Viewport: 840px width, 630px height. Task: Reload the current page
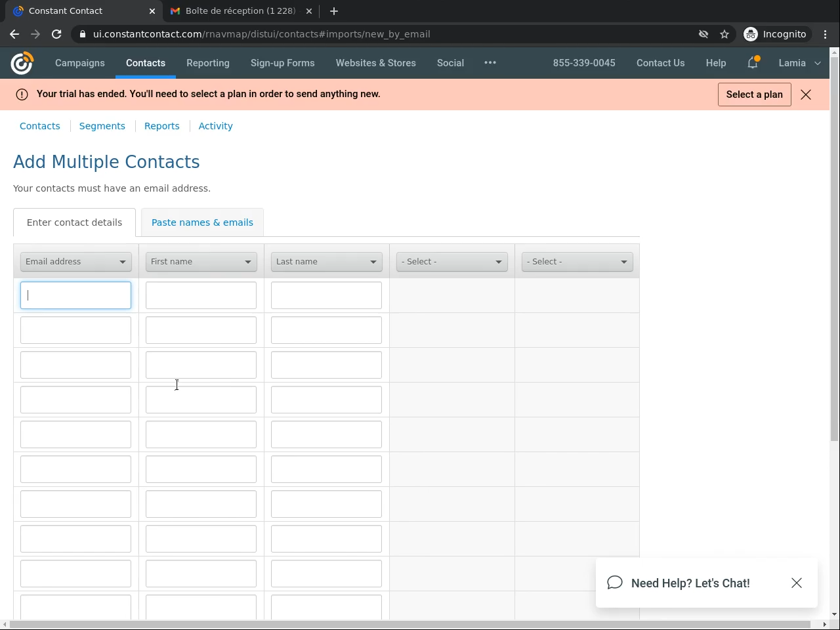(56, 34)
